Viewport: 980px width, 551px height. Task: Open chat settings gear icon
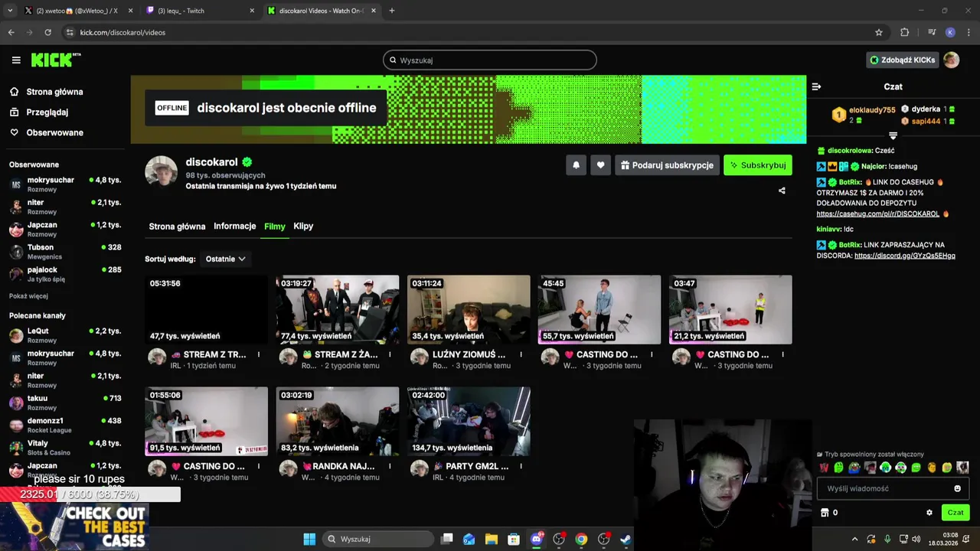pyautogui.click(x=929, y=513)
